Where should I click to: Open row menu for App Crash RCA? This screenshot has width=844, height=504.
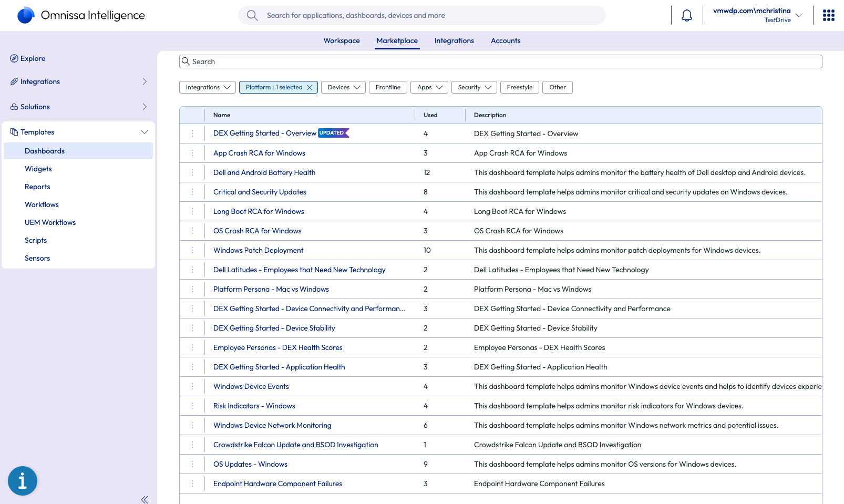click(x=192, y=153)
